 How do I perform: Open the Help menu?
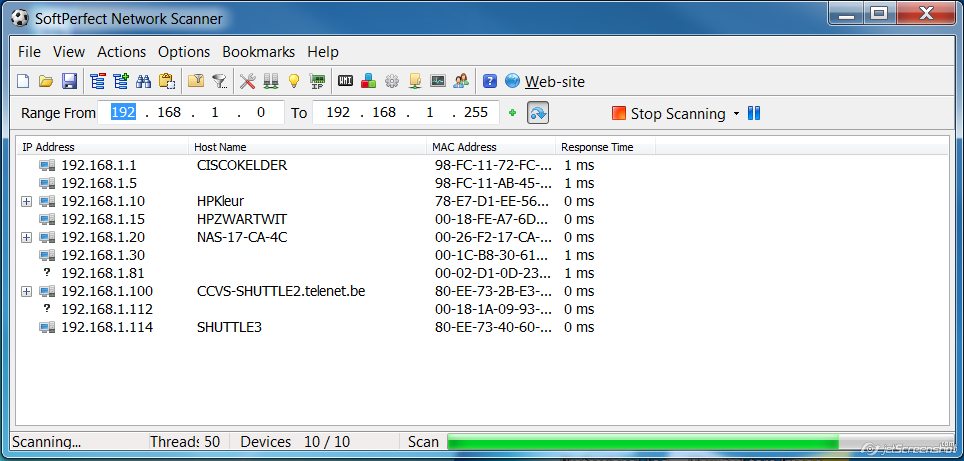tap(323, 52)
